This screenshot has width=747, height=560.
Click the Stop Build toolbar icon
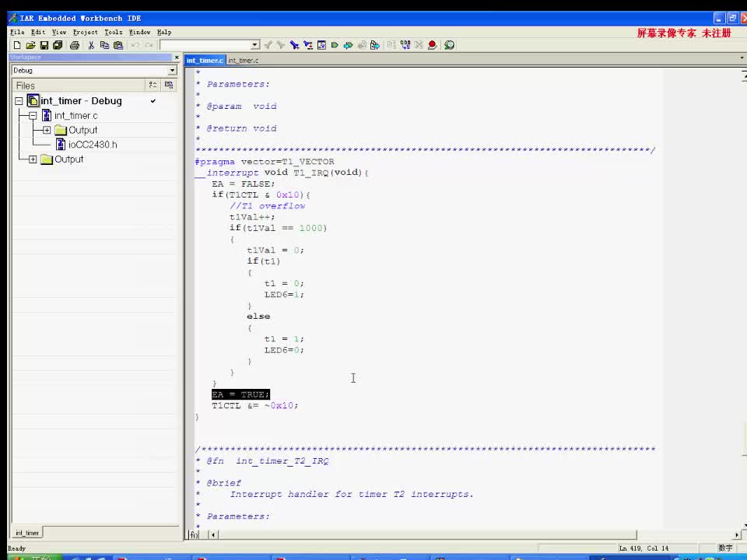point(419,45)
